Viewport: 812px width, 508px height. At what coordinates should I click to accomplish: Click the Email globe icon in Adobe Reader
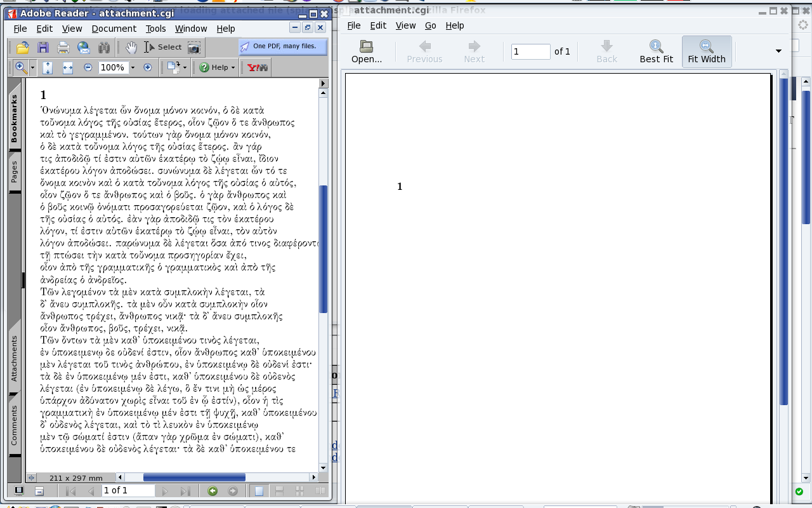point(84,48)
